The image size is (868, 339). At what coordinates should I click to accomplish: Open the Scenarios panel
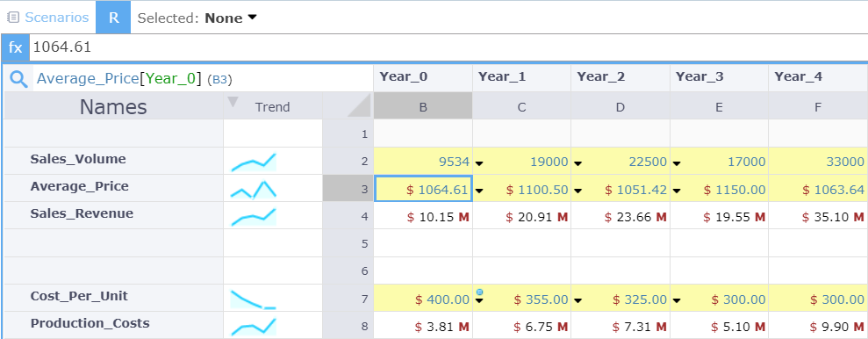click(x=47, y=18)
